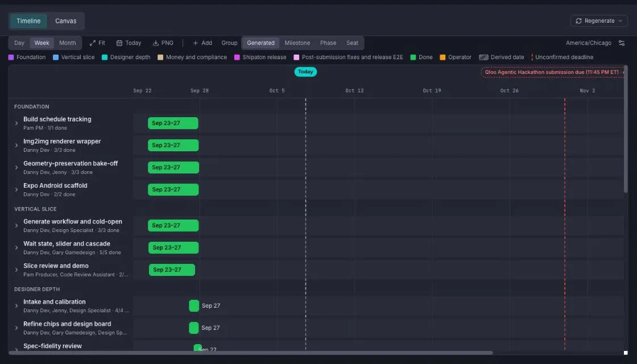This screenshot has height=364, width=637.
Task: Open the Regenerate dropdown
Action: (x=599, y=20)
